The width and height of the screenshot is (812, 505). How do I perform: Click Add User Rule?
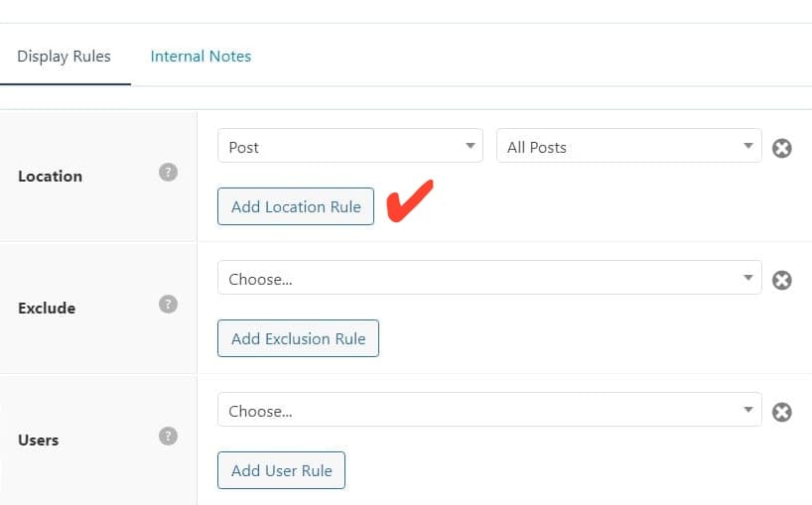(x=281, y=470)
